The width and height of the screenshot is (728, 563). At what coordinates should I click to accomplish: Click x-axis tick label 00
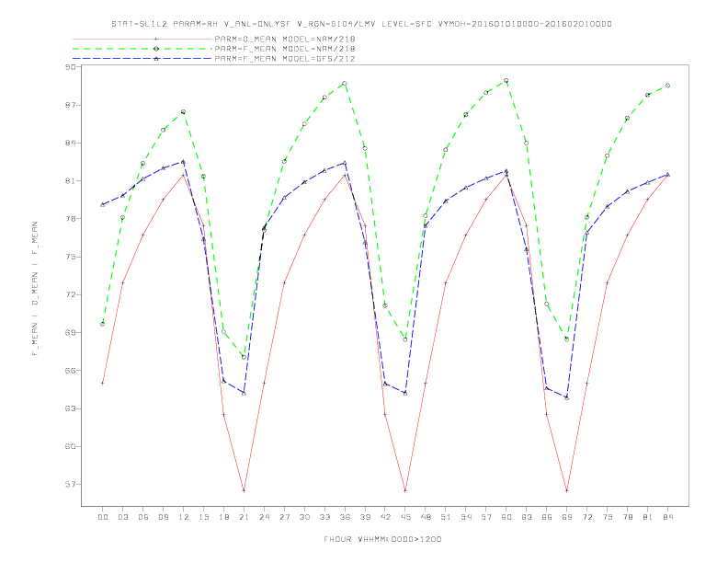[103, 517]
